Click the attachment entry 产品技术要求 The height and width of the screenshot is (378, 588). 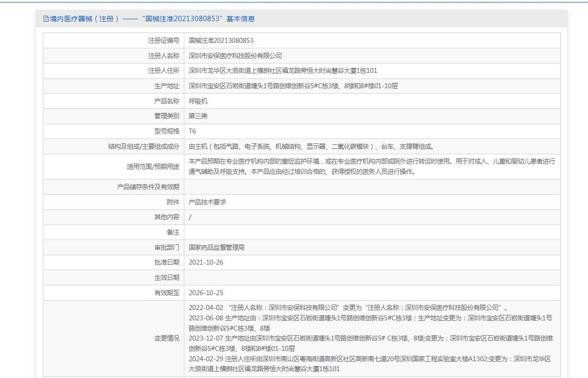coord(207,202)
